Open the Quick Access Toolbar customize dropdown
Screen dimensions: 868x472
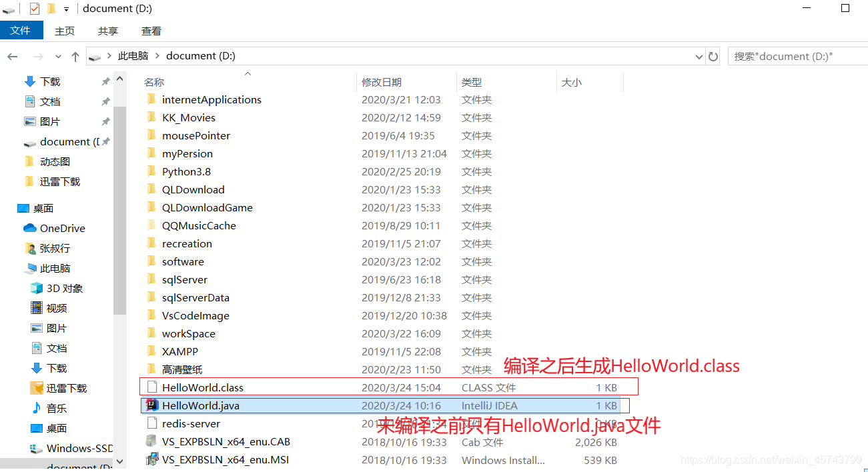point(66,9)
